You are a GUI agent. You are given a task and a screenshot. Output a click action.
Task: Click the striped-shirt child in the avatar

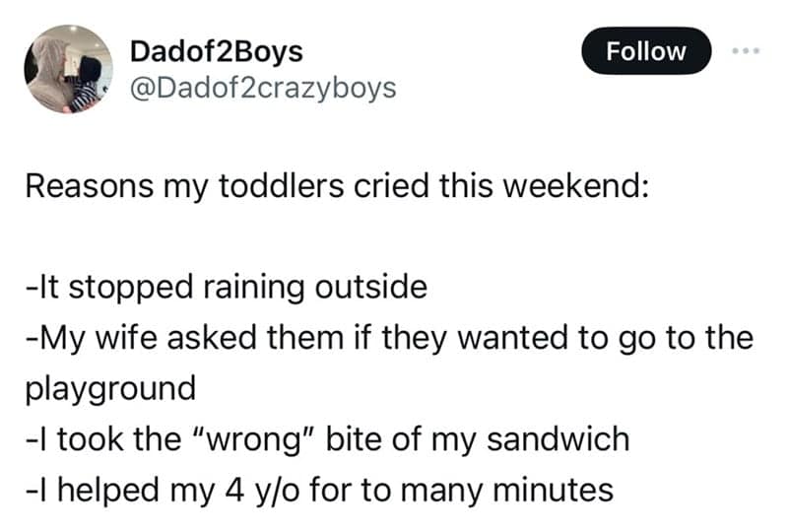pos(88,84)
